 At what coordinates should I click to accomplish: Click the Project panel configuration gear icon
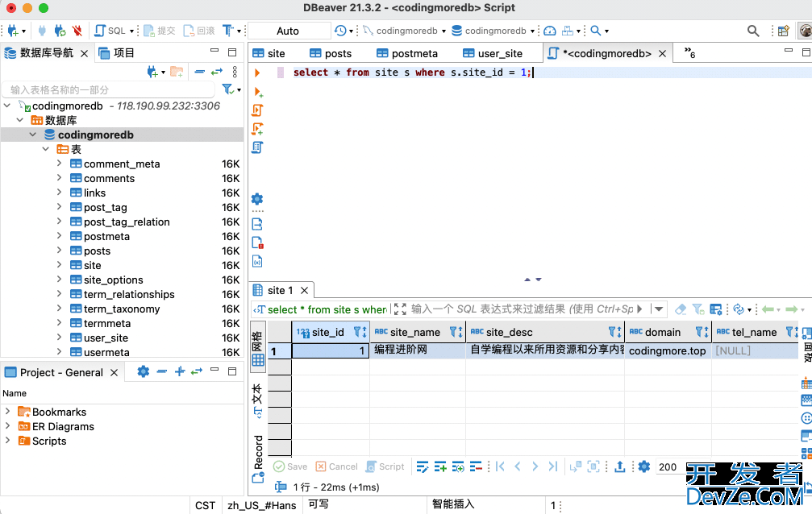[x=144, y=371]
